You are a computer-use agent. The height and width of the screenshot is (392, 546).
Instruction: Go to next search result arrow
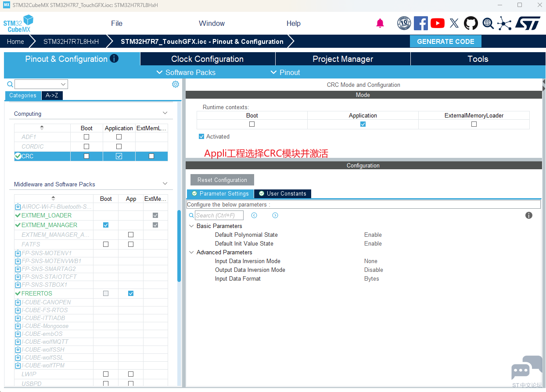click(275, 215)
